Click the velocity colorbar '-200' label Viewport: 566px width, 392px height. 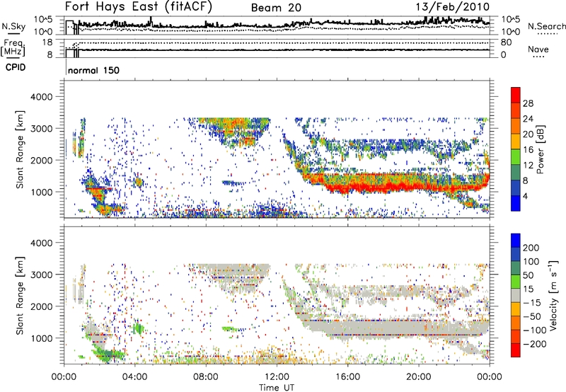(x=535, y=344)
